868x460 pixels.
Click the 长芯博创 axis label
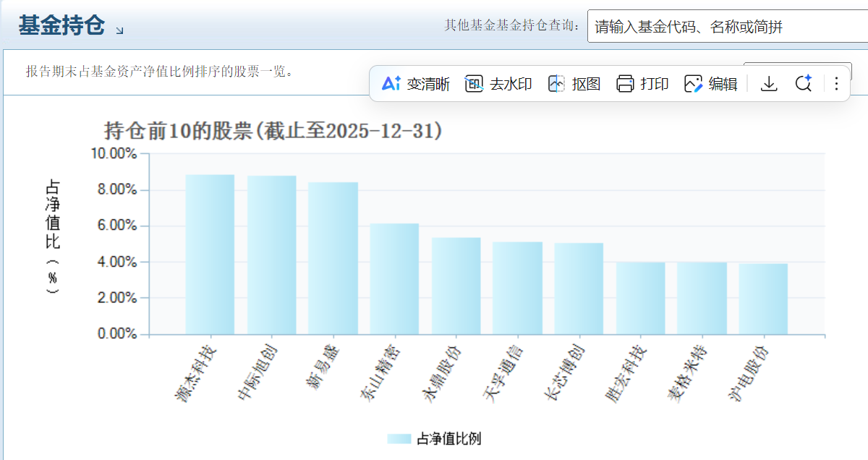[x=564, y=373]
